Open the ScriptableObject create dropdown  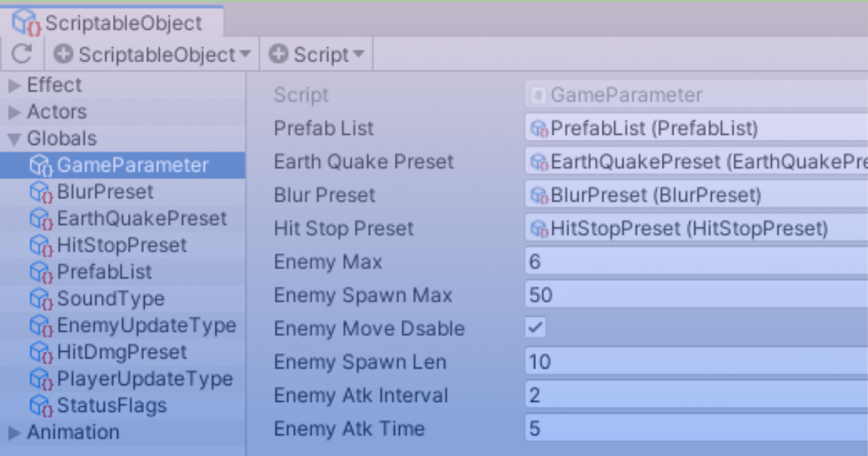point(153,55)
